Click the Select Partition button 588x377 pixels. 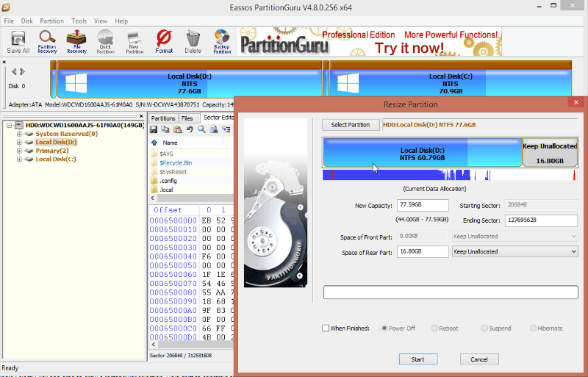pyautogui.click(x=351, y=125)
